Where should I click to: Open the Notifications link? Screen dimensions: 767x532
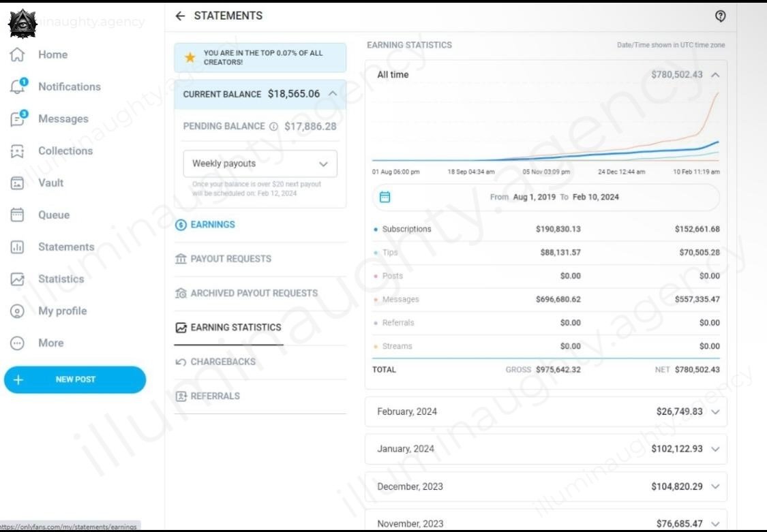coord(70,87)
